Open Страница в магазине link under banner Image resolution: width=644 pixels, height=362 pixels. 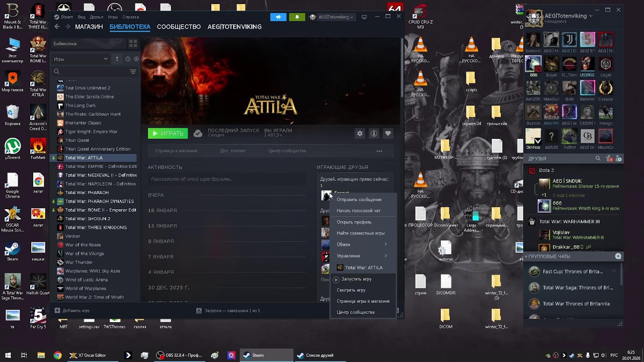(176, 151)
